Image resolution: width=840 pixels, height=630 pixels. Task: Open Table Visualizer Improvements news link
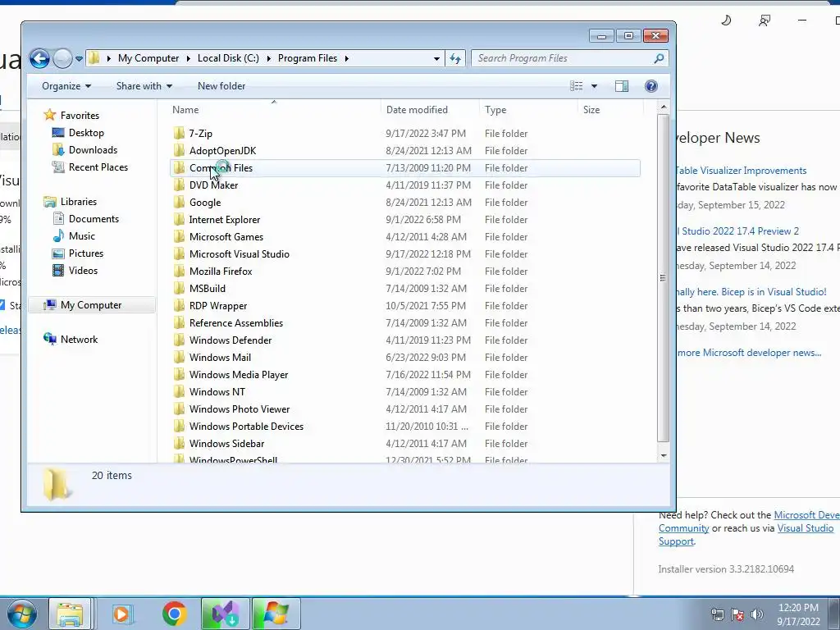click(x=742, y=171)
